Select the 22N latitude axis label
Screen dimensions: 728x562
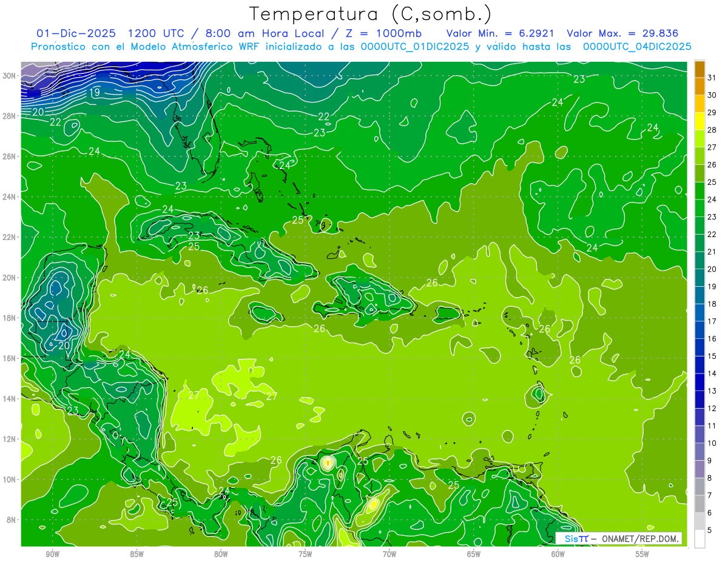(x=8, y=237)
